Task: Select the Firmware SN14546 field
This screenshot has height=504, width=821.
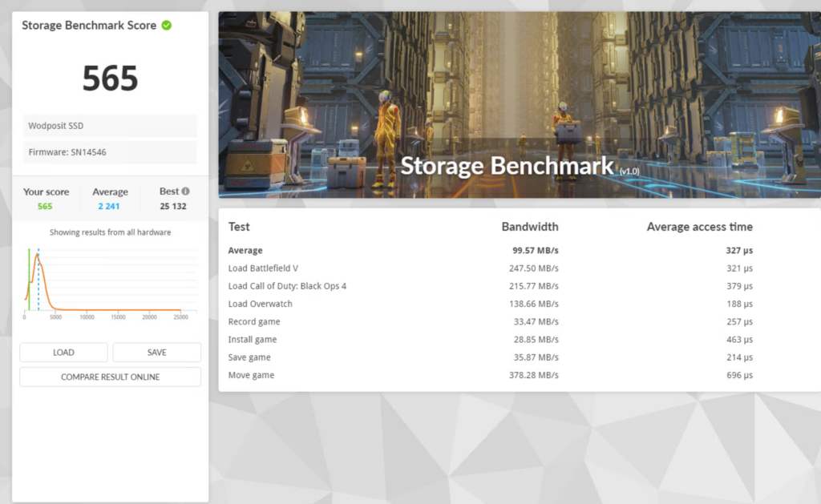Action: [110, 152]
